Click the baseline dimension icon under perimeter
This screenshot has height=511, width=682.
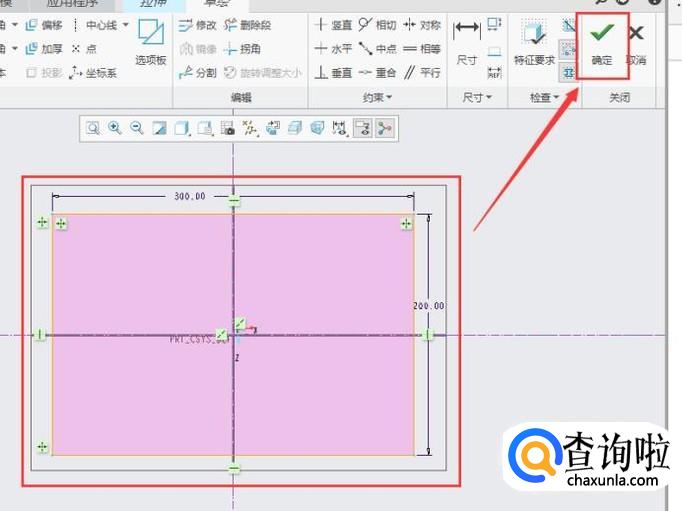[x=494, y=51]
